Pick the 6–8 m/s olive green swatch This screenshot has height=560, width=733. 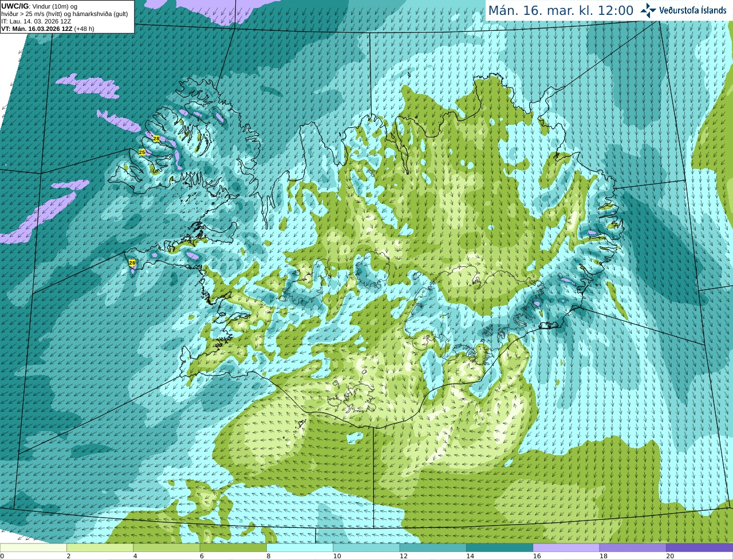click(233, 547)
